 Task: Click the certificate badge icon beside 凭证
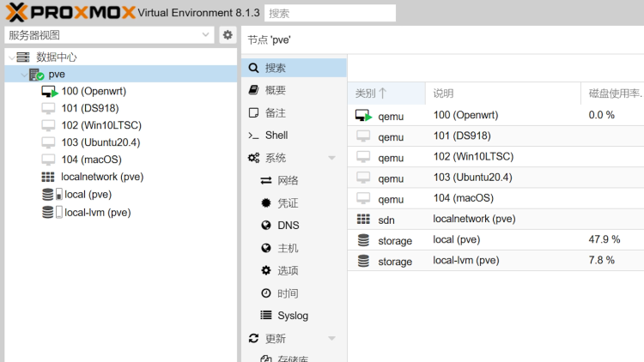pyautogui.click(x=266, y=202)
